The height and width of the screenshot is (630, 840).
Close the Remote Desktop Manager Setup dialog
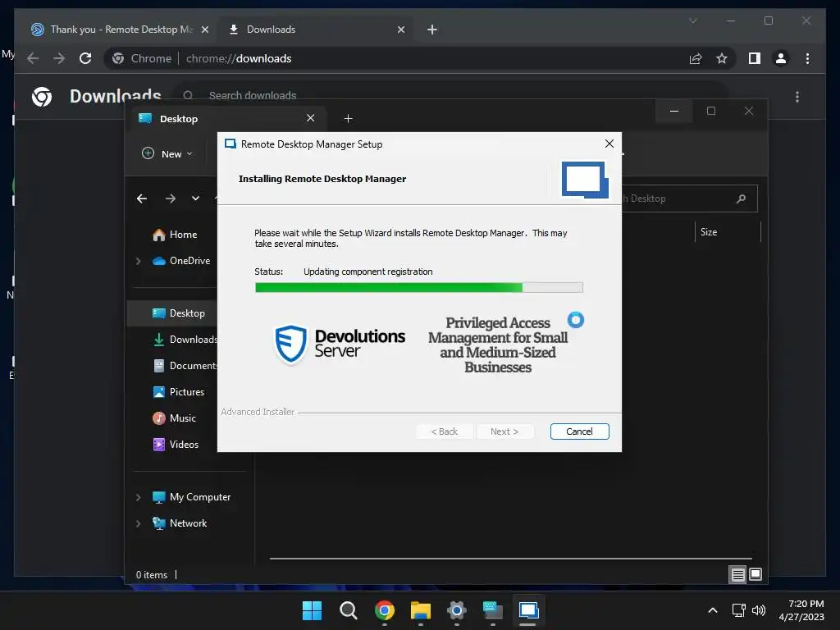pyautogui.click(x=609, y=144)
